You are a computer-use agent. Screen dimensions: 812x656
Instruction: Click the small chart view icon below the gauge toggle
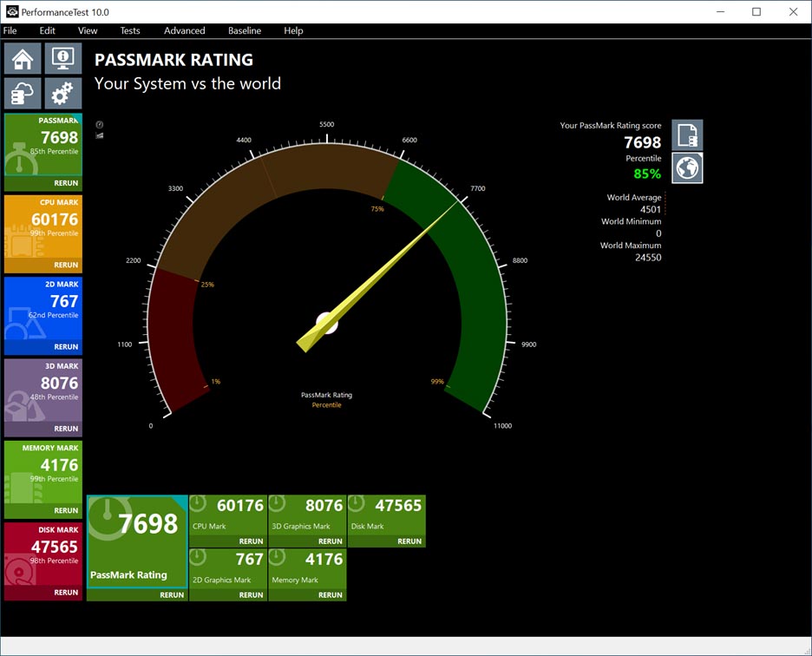coord(100,135)
